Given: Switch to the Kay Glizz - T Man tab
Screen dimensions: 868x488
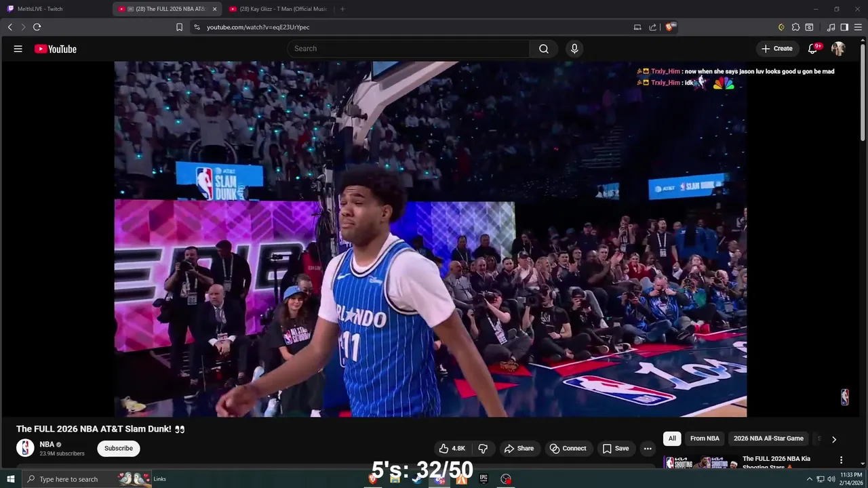Looking at the screenshot, I should 279,9.
